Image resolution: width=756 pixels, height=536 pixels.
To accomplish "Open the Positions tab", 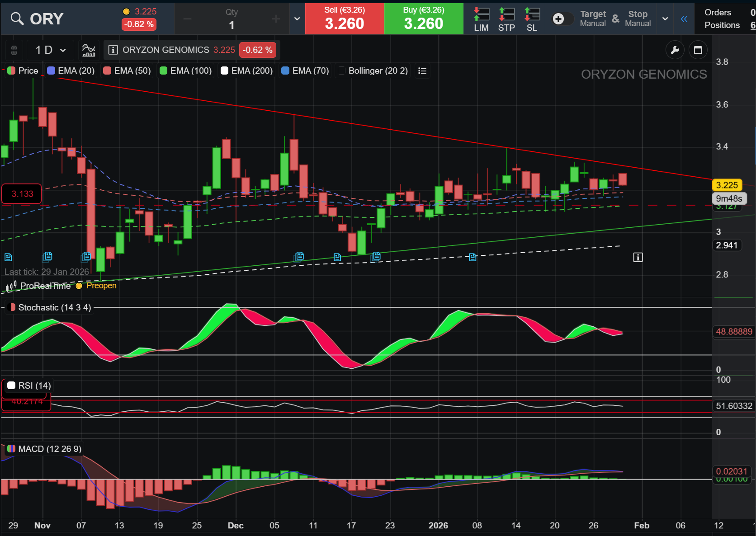I will (x=722, y=25).
